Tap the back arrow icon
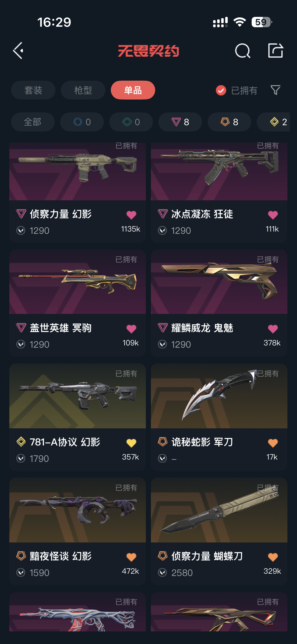 point(18,51)
